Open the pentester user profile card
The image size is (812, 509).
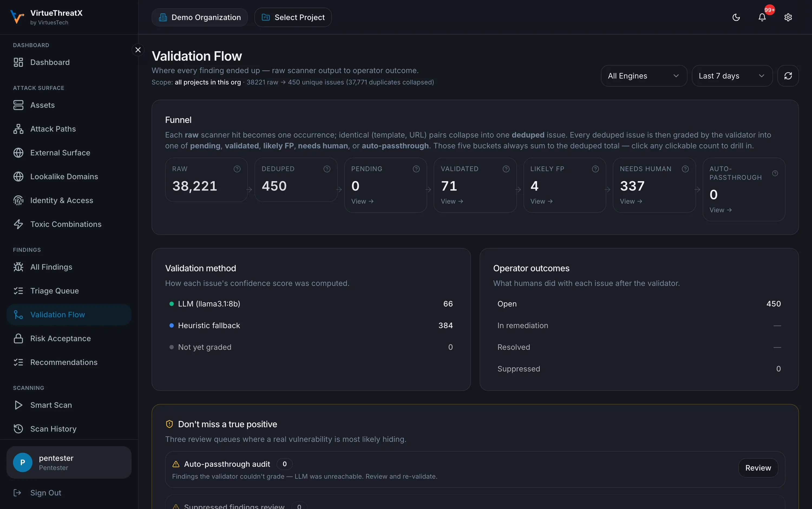69,462
